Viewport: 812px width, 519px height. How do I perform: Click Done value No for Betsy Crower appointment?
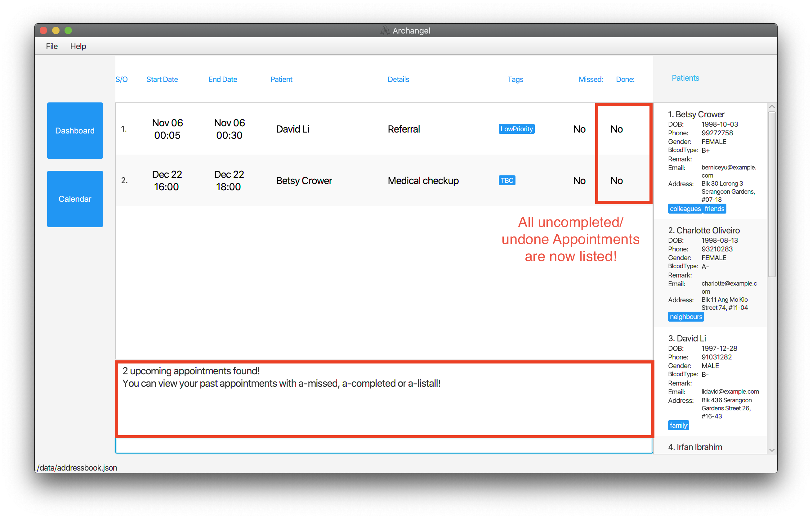click(x=616, y=181)
